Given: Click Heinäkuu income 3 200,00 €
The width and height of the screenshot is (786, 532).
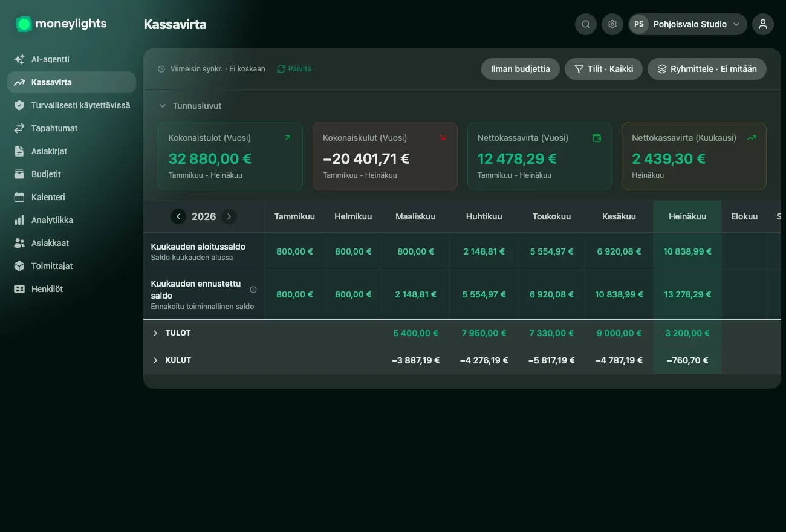Looking at the screenshot, I should coord(687,333).
